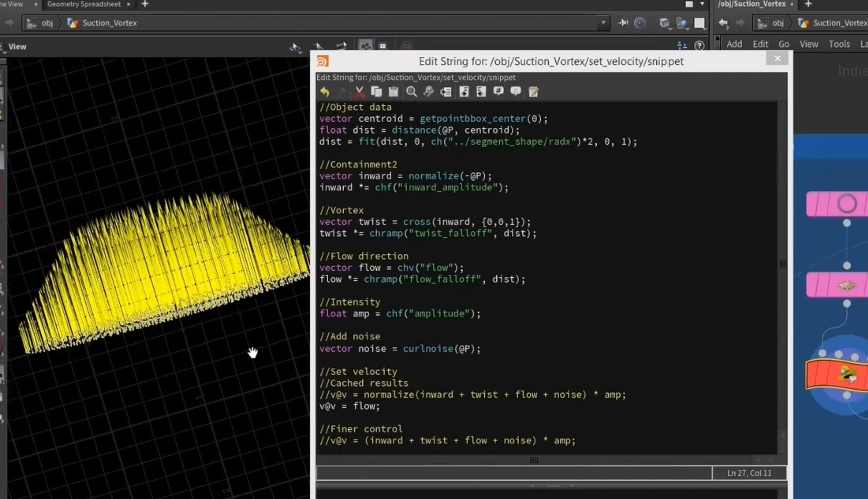Cut the selected text with the scissors icon
Screen dimensions: 868x499
[x=359, y=92]
